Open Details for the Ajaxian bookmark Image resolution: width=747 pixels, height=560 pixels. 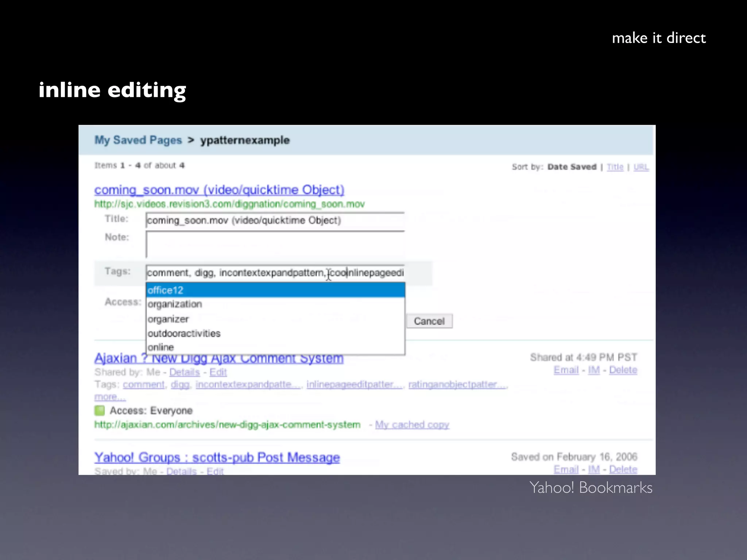[185, 372]
